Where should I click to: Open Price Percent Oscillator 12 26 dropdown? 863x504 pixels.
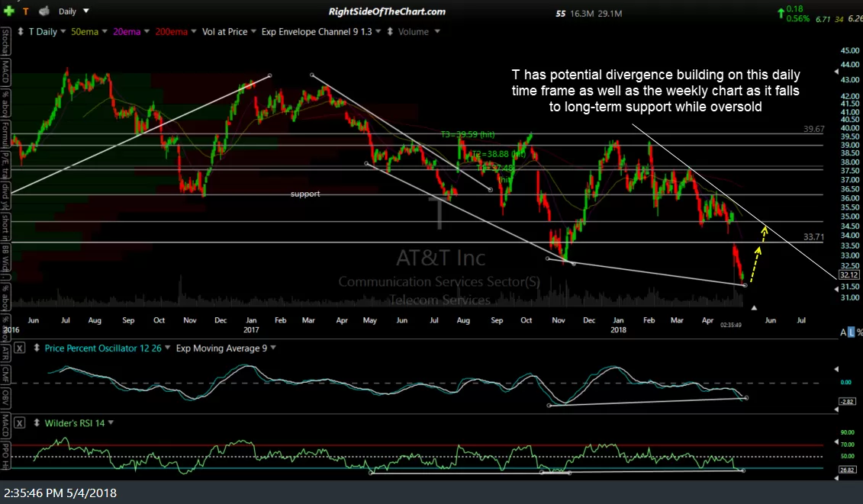pyautogui.click(x=167, y=348)
